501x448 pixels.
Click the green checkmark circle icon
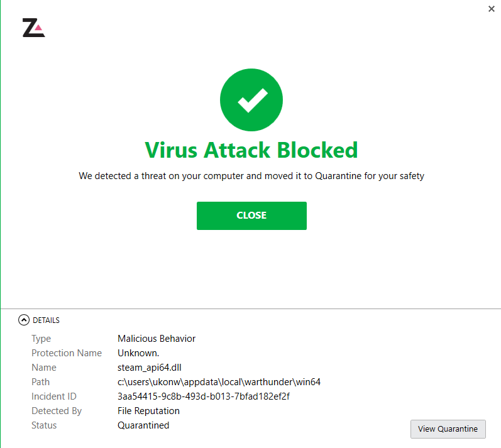pyautogui.click(x=251, y=101)
